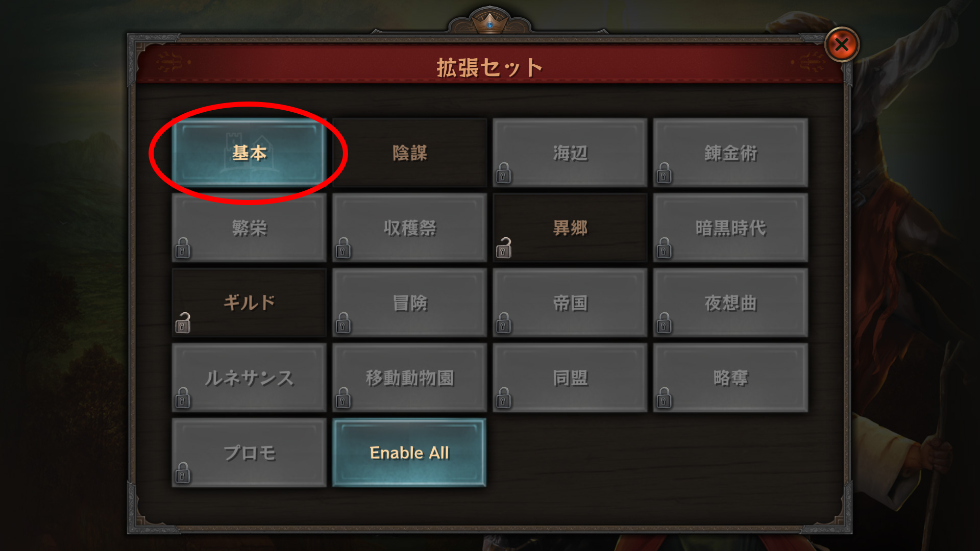Select the locked 夜想曲 expansion
This screenshot has width=980, height=551.
[730, 303]
